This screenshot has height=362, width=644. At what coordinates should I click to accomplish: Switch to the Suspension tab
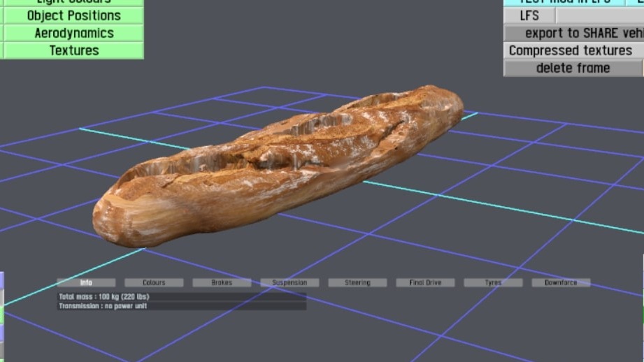coord(289,282)
